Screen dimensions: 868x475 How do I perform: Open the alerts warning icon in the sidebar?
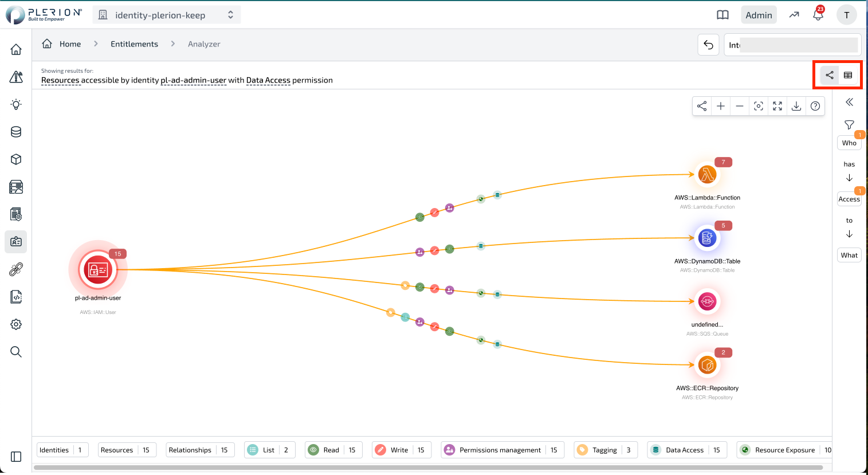pos(16,77)
